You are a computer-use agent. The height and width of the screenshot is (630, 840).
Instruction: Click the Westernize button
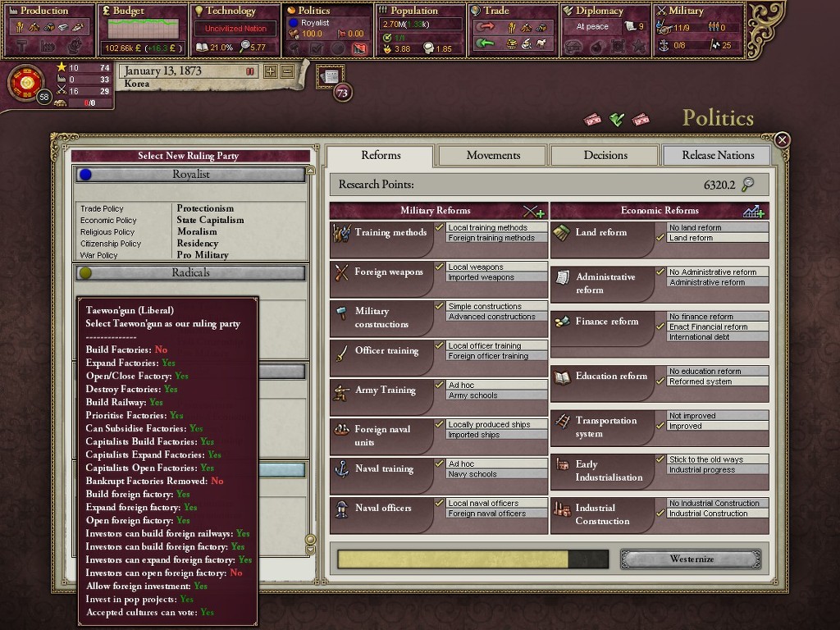pos(691,559)
